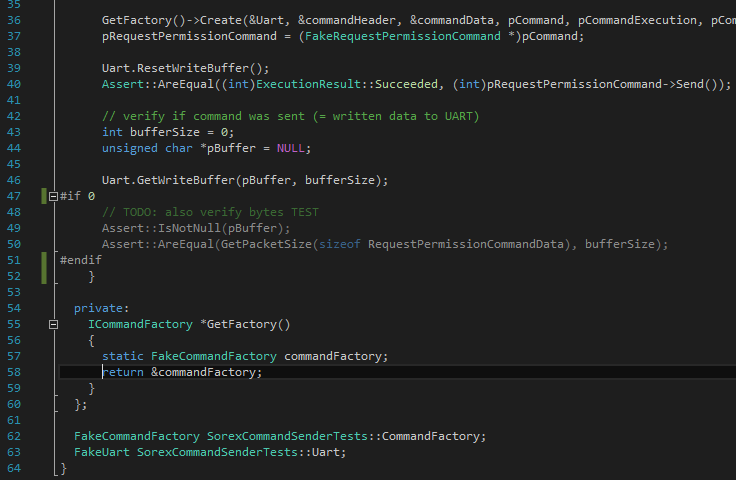Click line number 64 in the gutter
The height and width of the screenshot is (480, 736).
[14, 468]
